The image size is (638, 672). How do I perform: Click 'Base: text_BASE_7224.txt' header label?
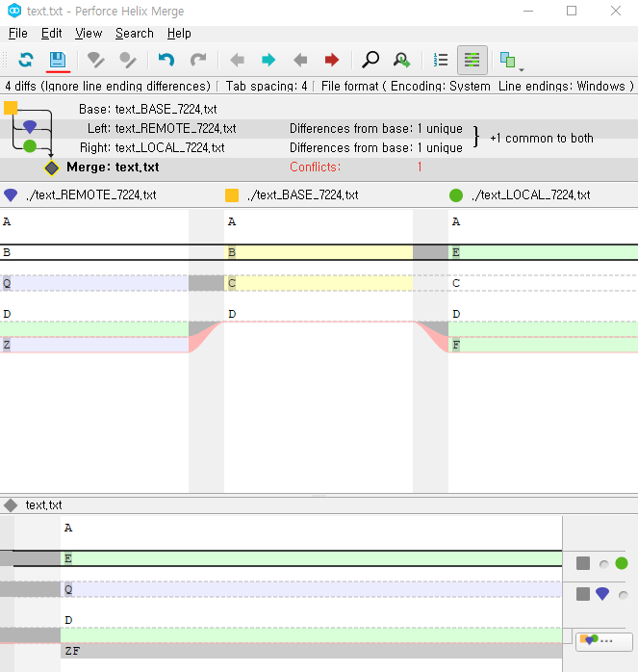[x=148, y=110]
